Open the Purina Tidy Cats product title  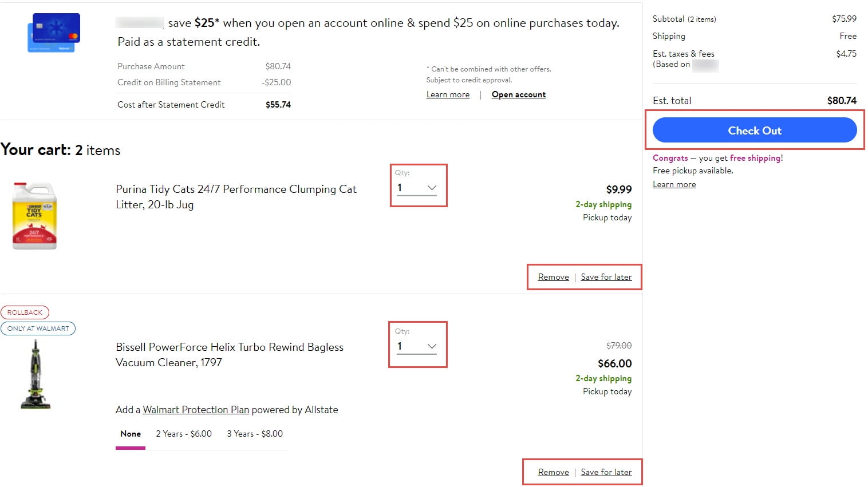[236, 197]
